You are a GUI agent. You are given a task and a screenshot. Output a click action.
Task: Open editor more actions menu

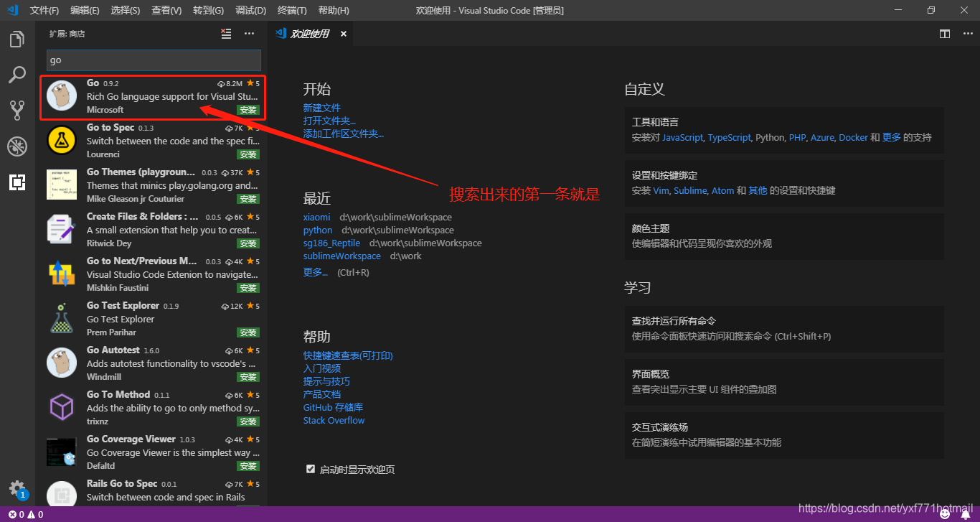tap(967, 34)
